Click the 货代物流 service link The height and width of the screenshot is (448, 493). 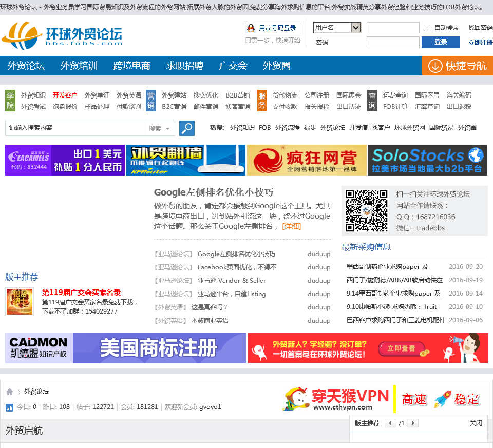tap(285, 95)
